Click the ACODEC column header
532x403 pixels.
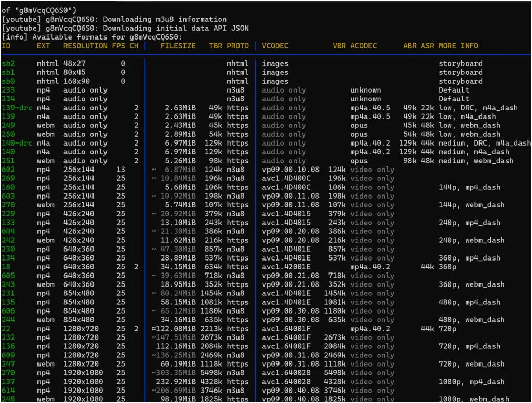point(363,46)
